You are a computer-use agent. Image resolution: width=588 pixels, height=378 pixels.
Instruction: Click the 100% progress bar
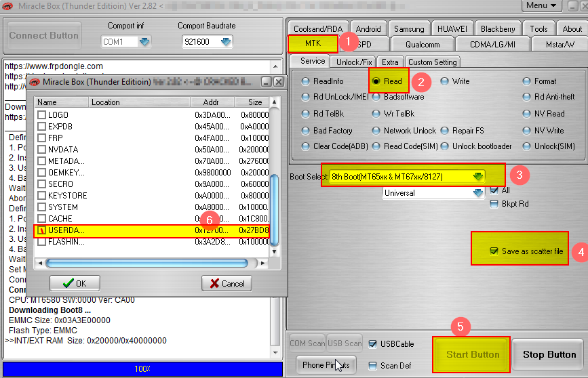142,369
